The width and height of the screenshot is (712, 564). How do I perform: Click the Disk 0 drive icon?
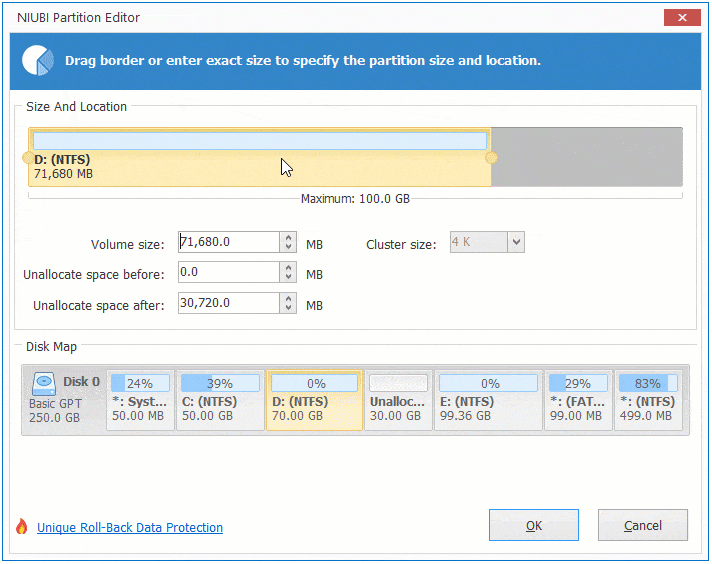[x=44, y=383]
